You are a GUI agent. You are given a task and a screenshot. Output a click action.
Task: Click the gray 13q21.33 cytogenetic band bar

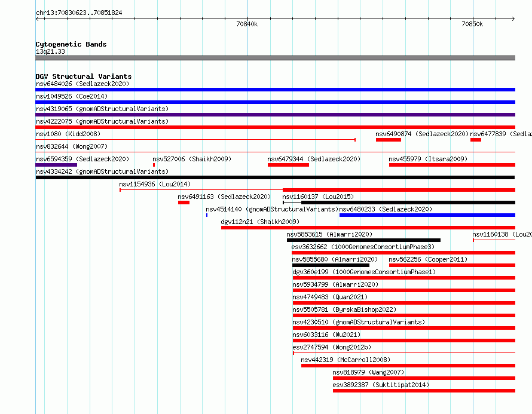coord(275,58)
